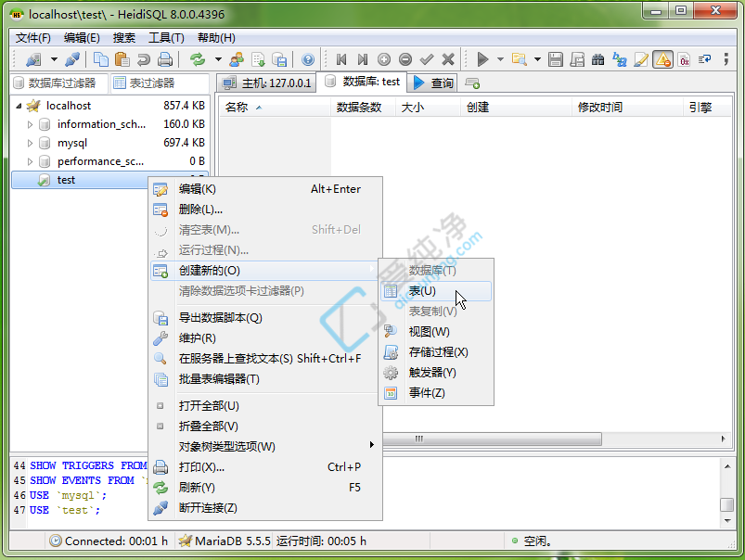The height and width of the screenshot is (560, 745).
Task: Click the import SQL file icon
Action: [258, 59]
